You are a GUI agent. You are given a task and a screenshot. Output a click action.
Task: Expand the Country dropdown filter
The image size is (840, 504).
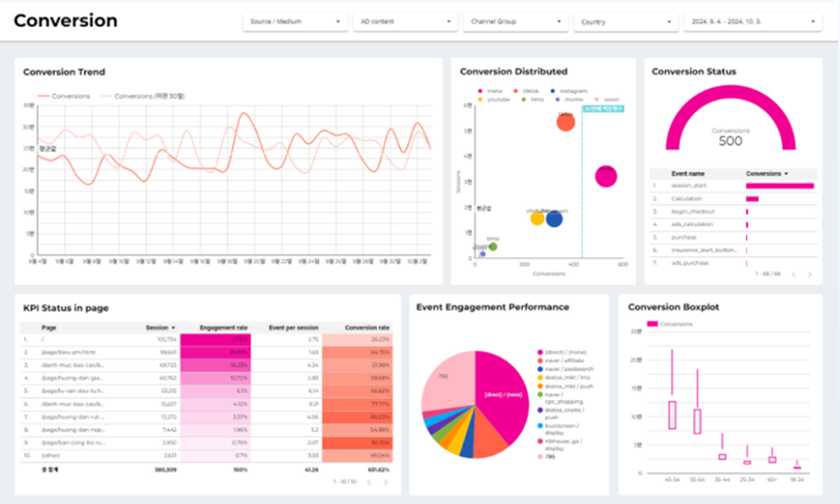point(626,22)
